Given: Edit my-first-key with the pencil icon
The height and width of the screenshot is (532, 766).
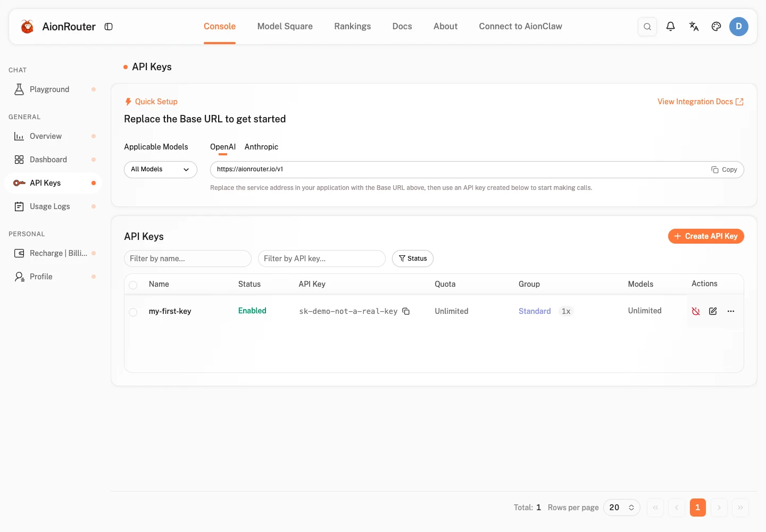Looking at the screenshot, I should tap(713, 311).
